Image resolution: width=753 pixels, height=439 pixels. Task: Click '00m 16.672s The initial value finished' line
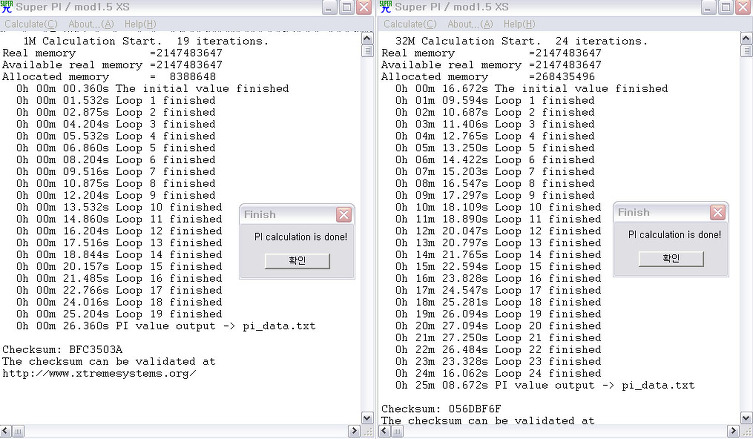pyautogui.click(x=532, y=88)
